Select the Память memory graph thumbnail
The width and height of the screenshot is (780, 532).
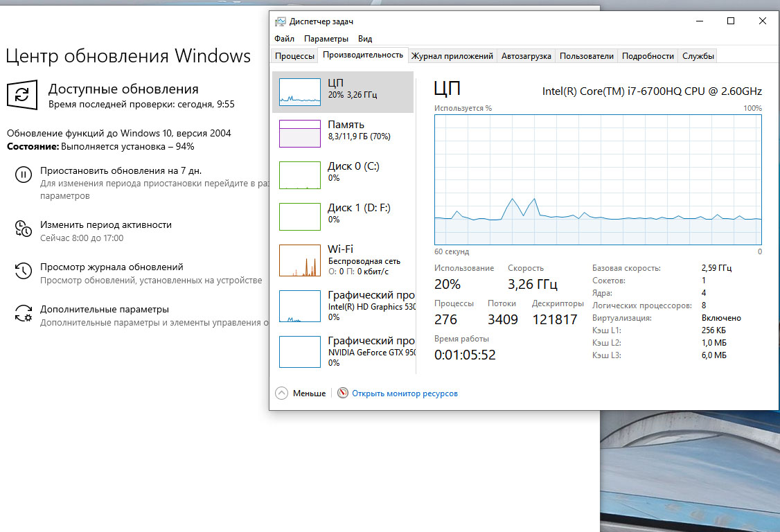pos(300,134)
